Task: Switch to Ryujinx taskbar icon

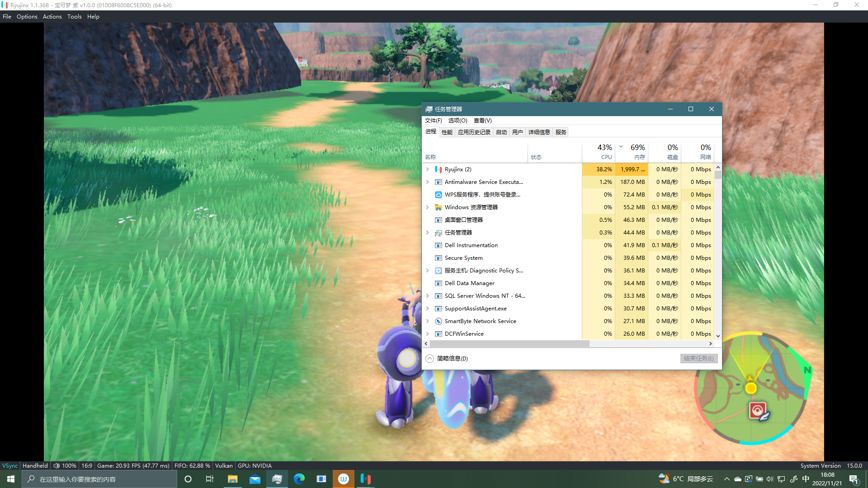Action: coord(365,479)
